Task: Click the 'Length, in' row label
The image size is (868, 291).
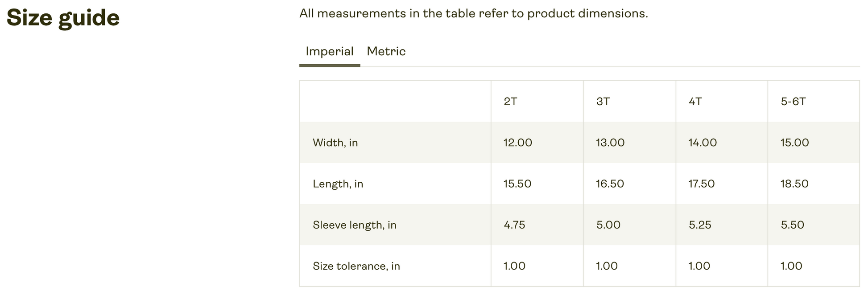Action: pyautogui.click(x=338, y=184)
